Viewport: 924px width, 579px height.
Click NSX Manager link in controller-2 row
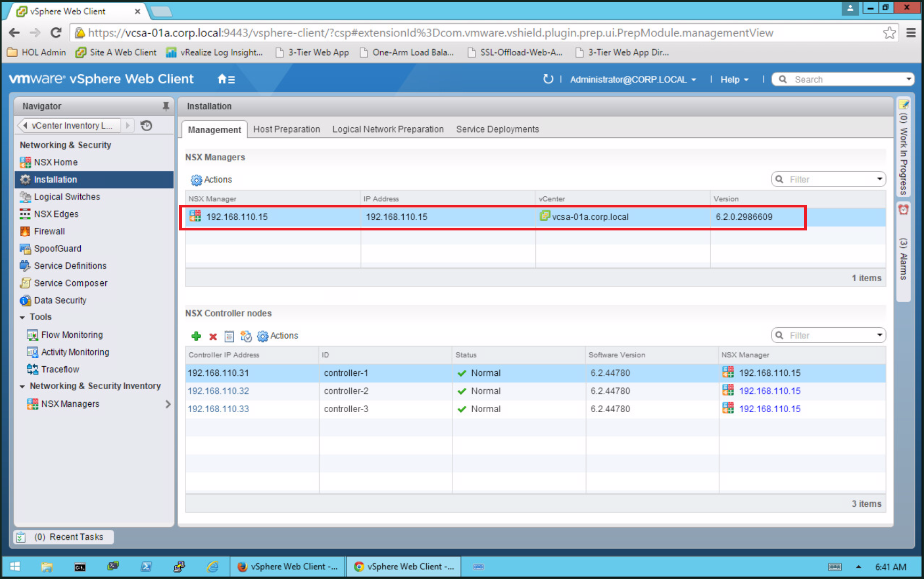point(769,391)
